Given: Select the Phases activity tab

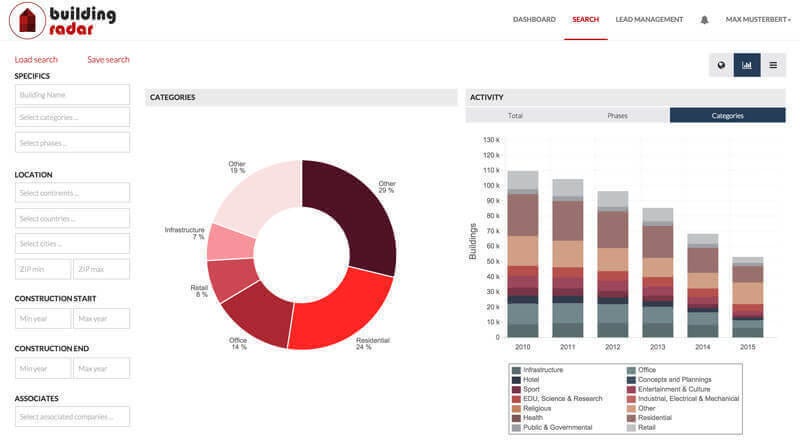Looking at the screenshot, I should coord(618,115).
